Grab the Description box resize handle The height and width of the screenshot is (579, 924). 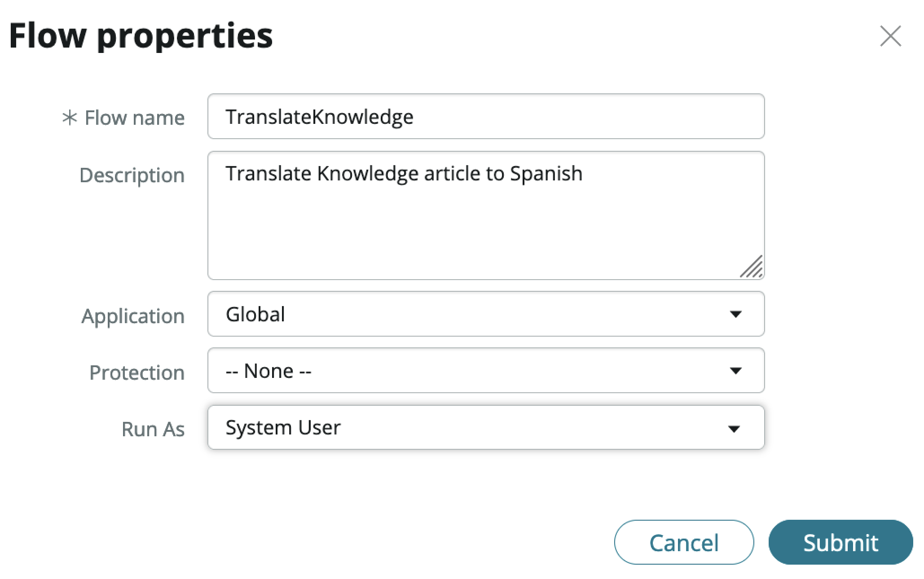[752, 267]
